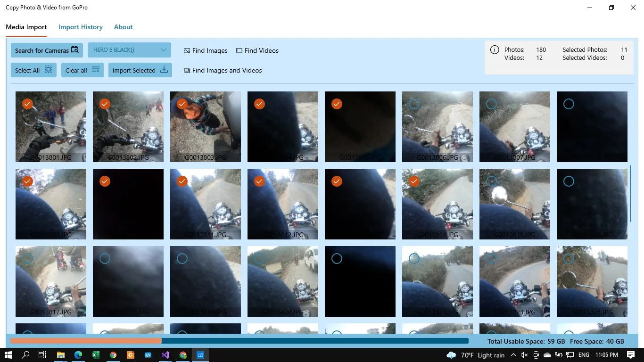Image resolution: width=644 pixels, height=362 pixels.
Task: Click the 70°F Light rain weather widget
Action: [x=475, y=355]
